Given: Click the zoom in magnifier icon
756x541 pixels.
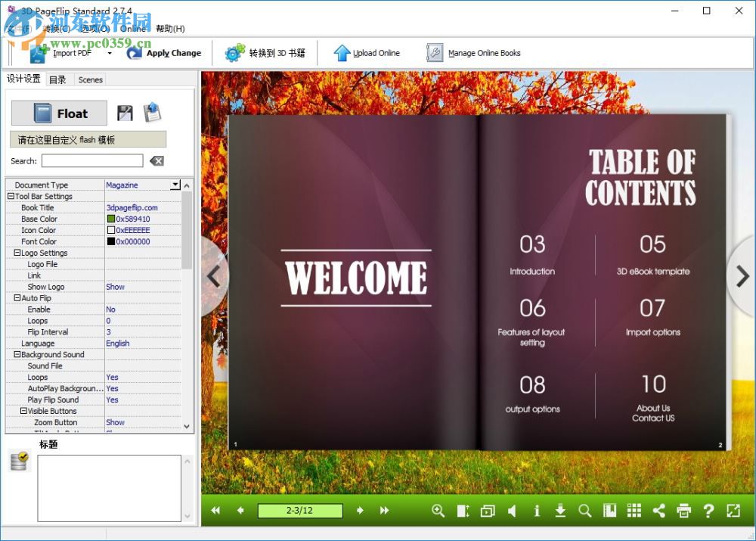Looking at the screenshot, I should click(438, 511).
